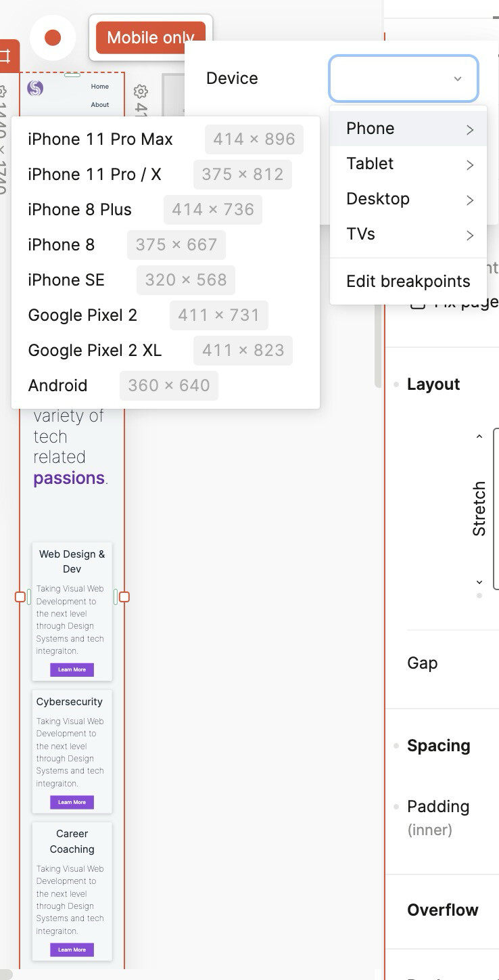Select iPhone 11 Pro Max preset
The height and width of the screenshot is (980, 499).
100,139
